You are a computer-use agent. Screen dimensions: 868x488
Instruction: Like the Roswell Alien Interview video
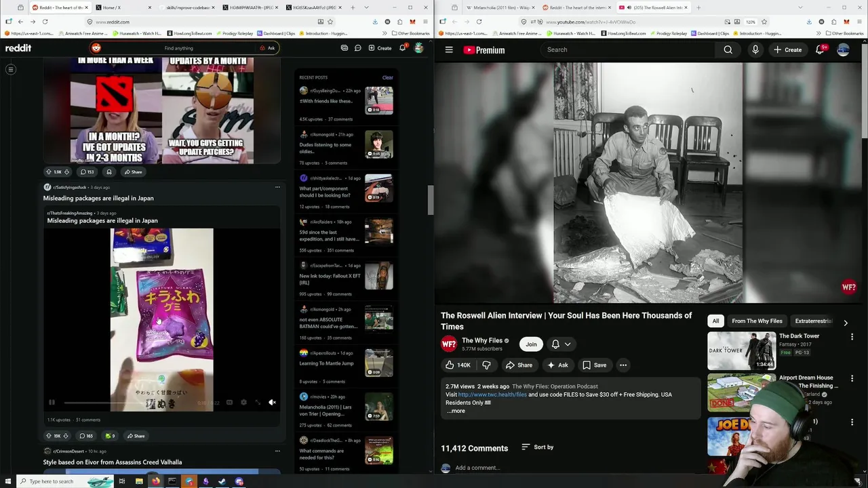point(458,365)
